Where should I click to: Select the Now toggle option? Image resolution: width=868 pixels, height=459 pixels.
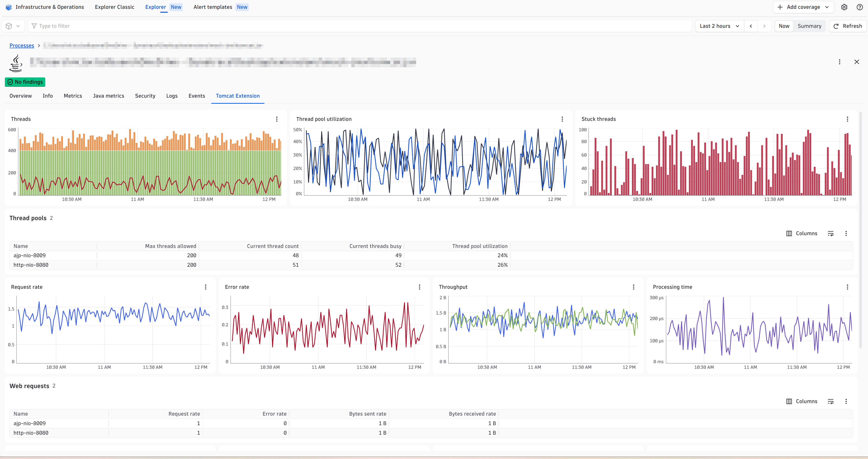click(784, 26)
